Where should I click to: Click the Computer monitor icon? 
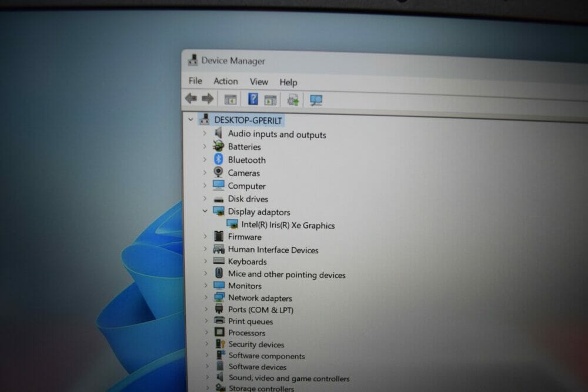(x=218, y=185)
